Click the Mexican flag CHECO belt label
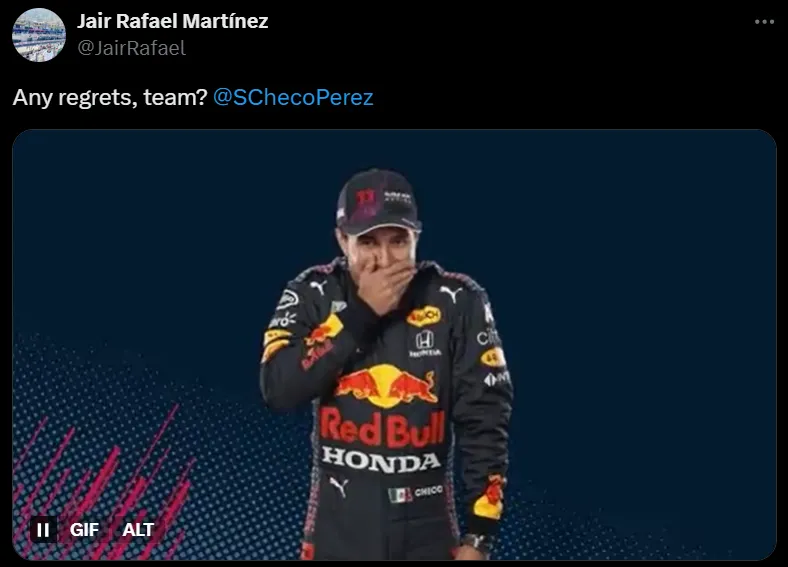 coord(416,493)
